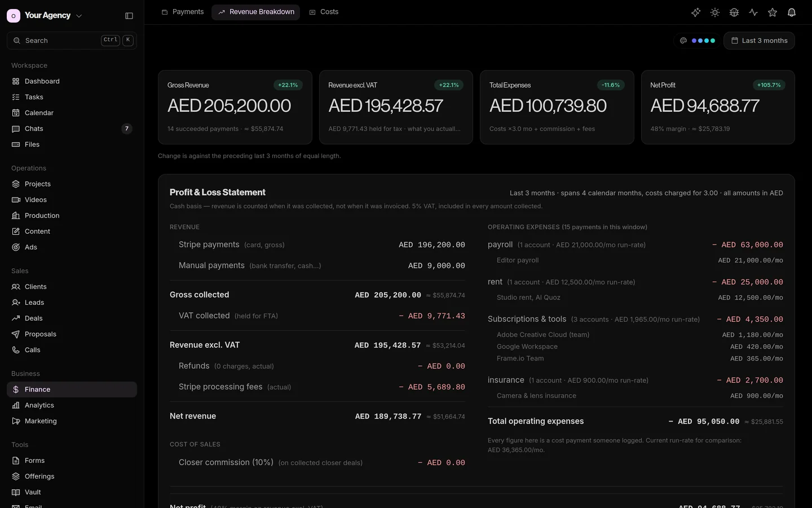This screenshot has height=508, width=812.
Task: Select the teal theme color dot
Action: [x=713, y=41]
